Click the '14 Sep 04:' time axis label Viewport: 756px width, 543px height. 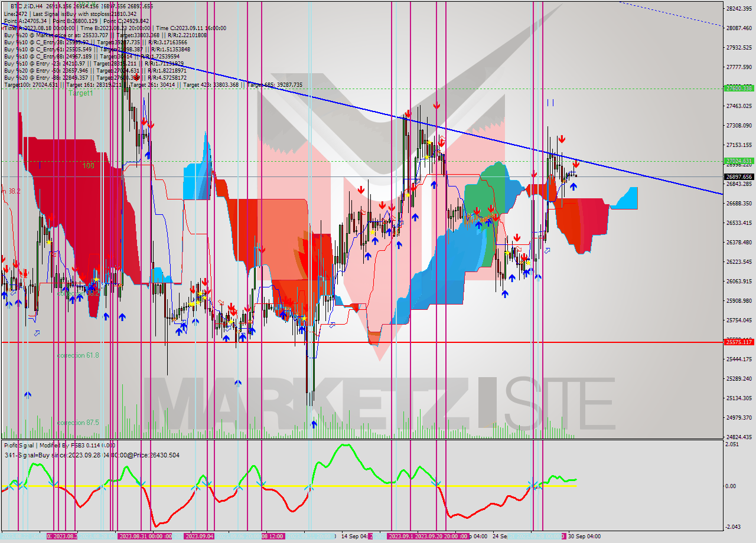(354, 536)
